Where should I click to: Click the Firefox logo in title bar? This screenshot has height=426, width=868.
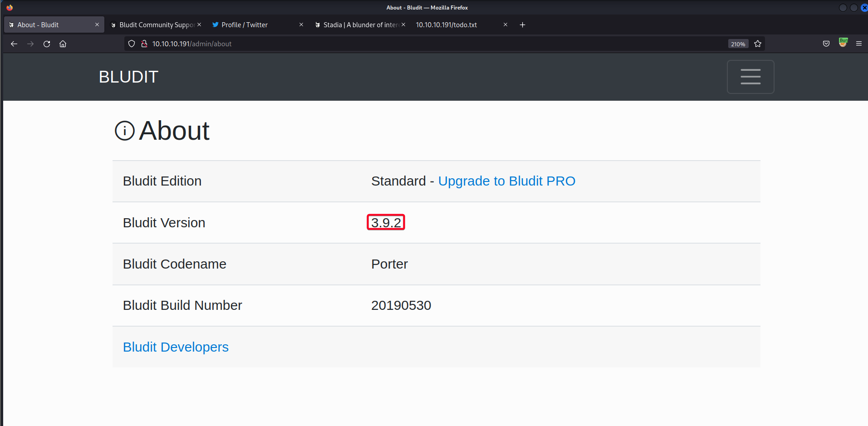[x=10, y=8]
